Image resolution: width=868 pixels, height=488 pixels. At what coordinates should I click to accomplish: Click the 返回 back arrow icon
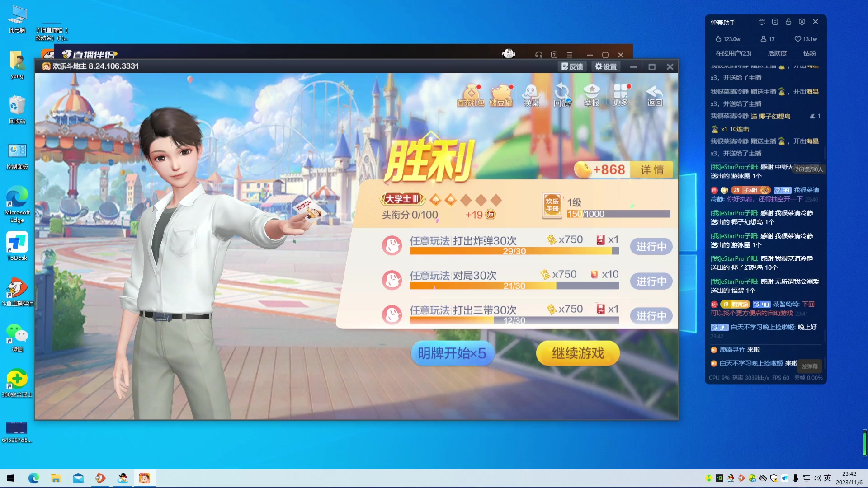click(x=655, y=95)
